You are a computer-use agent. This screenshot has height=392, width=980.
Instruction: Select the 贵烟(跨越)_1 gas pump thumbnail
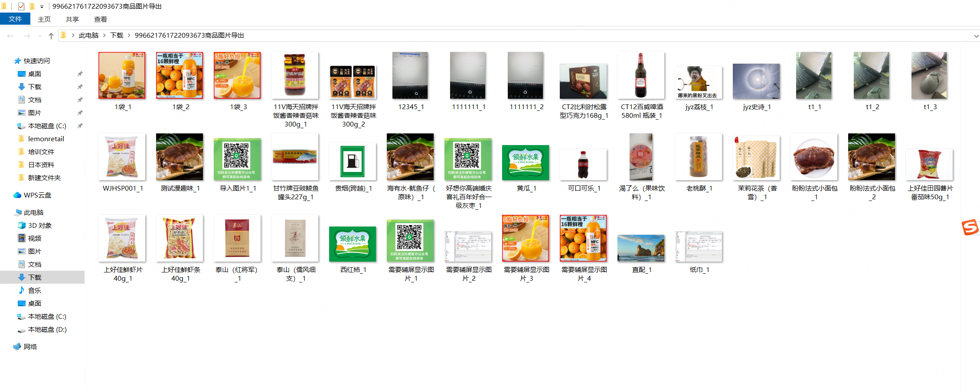(x=353, y=162)
